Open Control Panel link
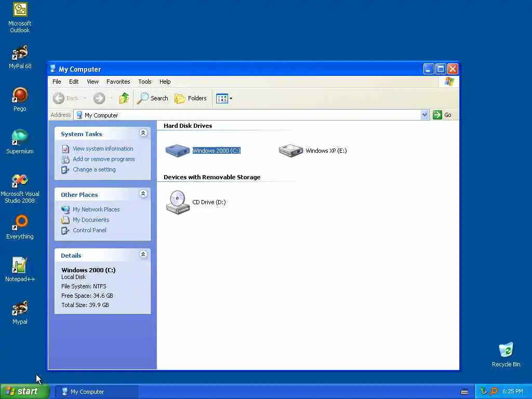This screenshot has width=532, height=399. [89, 230]
